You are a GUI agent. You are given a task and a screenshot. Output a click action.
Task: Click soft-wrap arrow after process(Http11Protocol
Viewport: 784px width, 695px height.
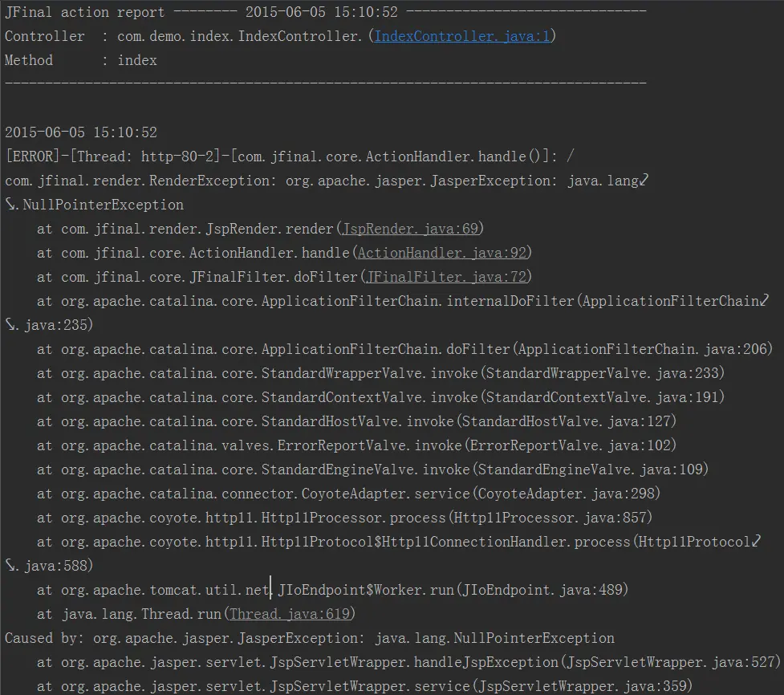click(756, 541)
